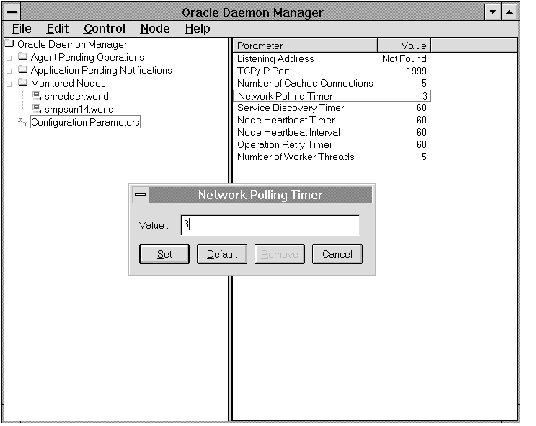The image size is (536, 426).
Task: Toggle expander next to Agent Pending Operations
Action: [10, 58]
